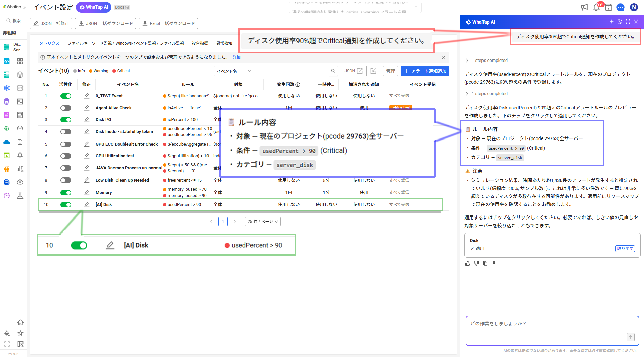644x357 pixels.
Task: Toggle activation for Memory event
Action: point(66,193)
